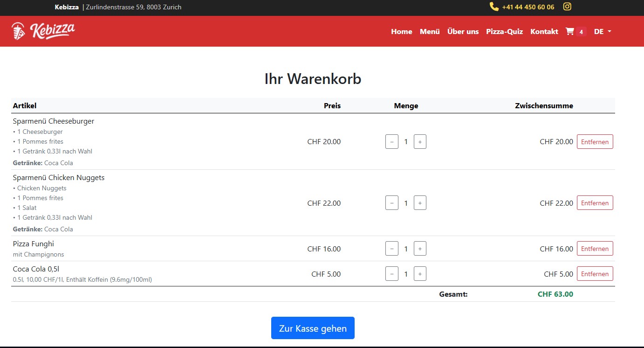Decrease quantity of Sparmenü Chicken Nuggets
The width and height of the screenshot is (644, 348).
tap(391, 203)
